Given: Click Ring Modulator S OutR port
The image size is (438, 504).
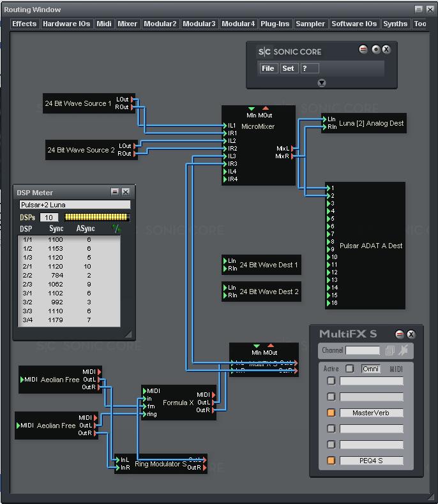Looking at the screenshot, I should pos(205,468).
